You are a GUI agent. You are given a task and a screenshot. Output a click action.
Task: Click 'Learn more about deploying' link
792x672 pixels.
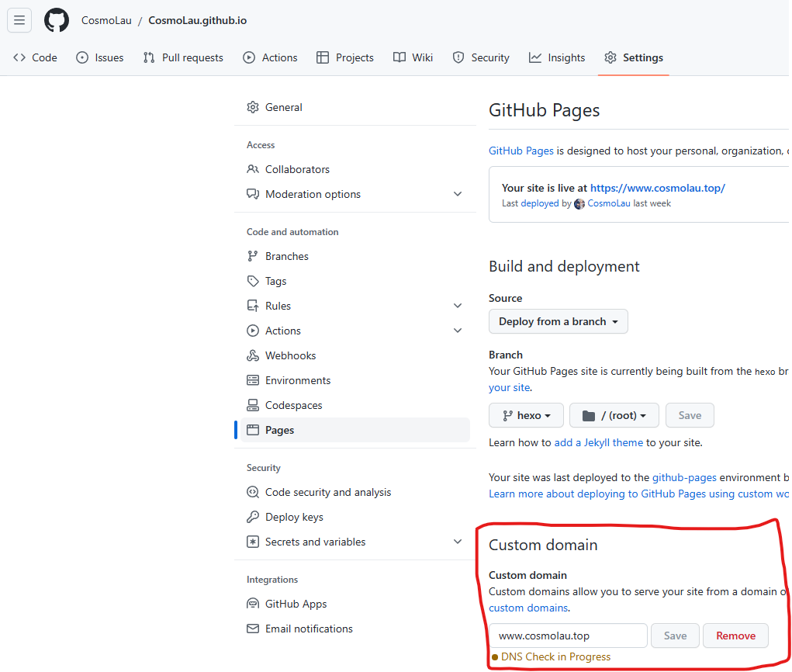coord(638,494)
